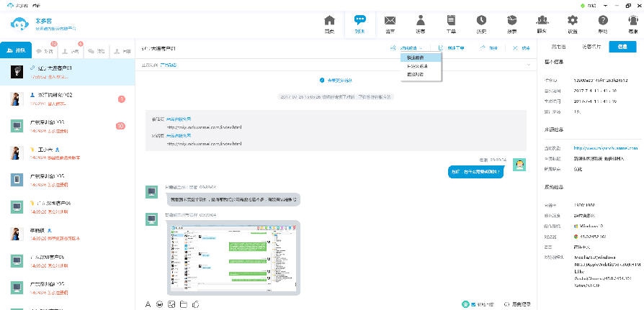The image size is (644, 310).
Task: Select the customer 03 row with badge 10
Action: click(68, 126)
